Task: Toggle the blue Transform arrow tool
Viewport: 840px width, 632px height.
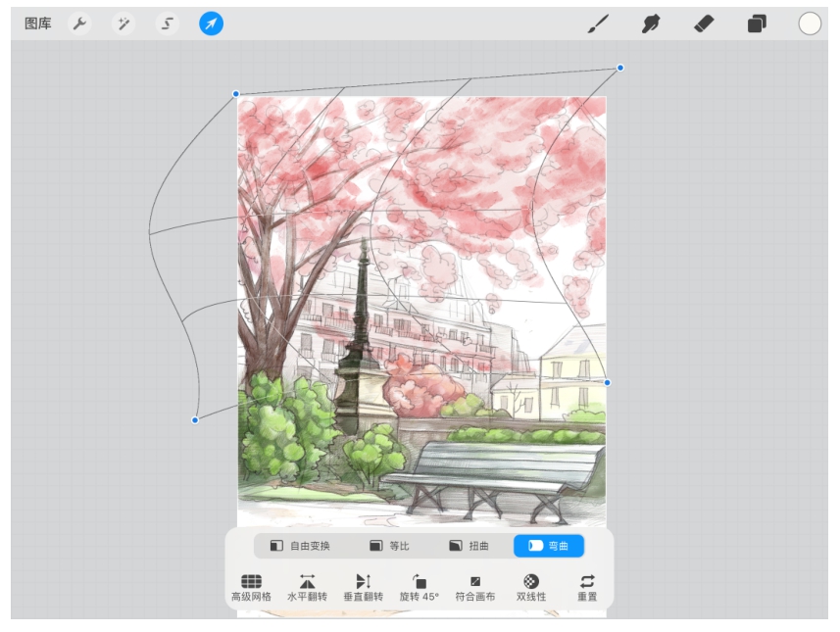Action: click(x=211, y=24)
